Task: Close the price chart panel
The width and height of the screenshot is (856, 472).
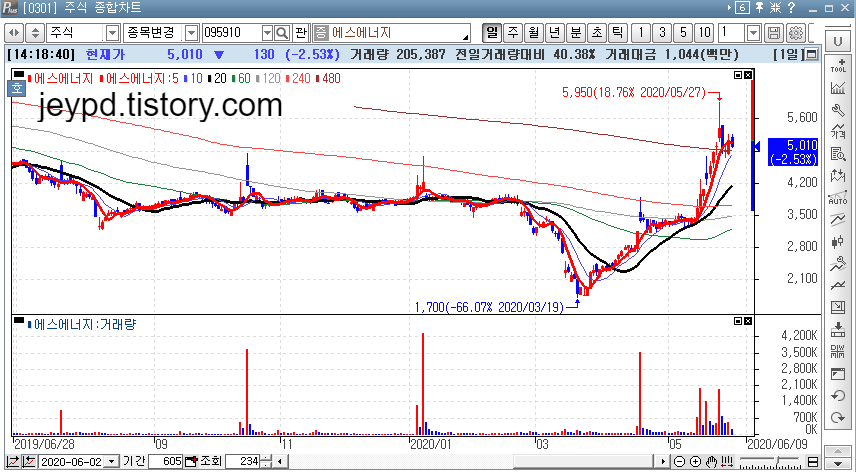Action: pos(748,75)
